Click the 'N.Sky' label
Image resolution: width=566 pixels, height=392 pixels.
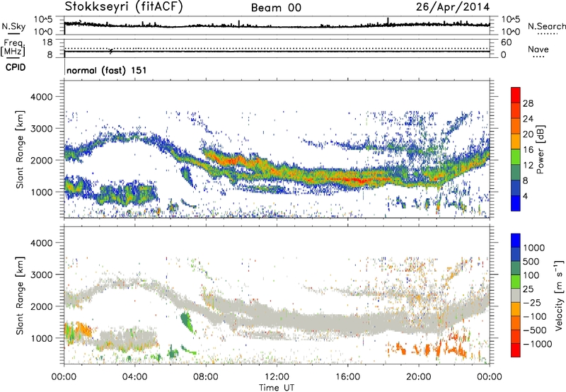pos(13,26)
